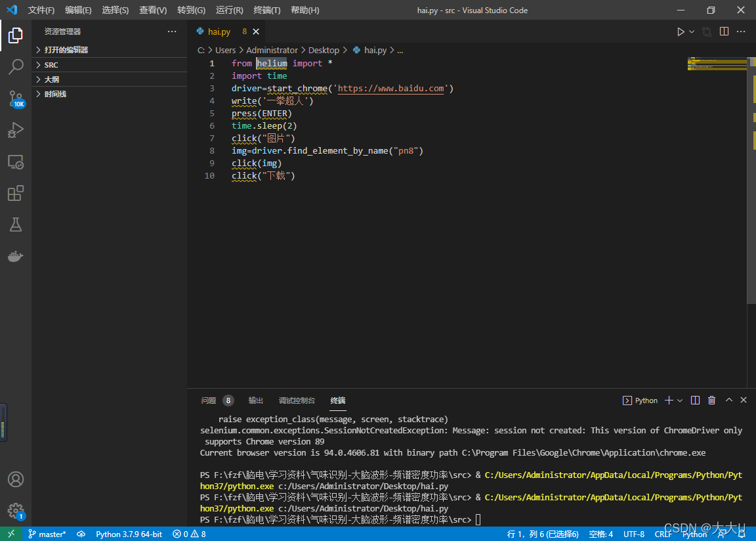
Task: Click terminal prompt input line
Action: 478,519
